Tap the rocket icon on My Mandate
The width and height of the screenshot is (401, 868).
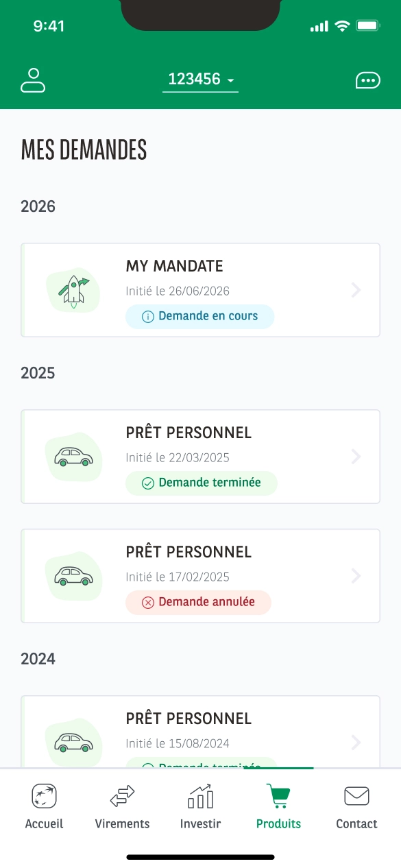[x=73, y=289]
